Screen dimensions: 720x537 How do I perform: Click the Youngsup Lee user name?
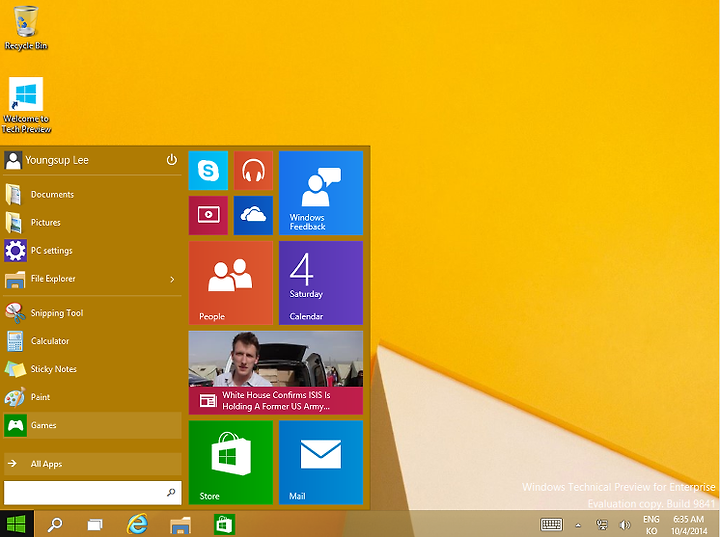56,160
